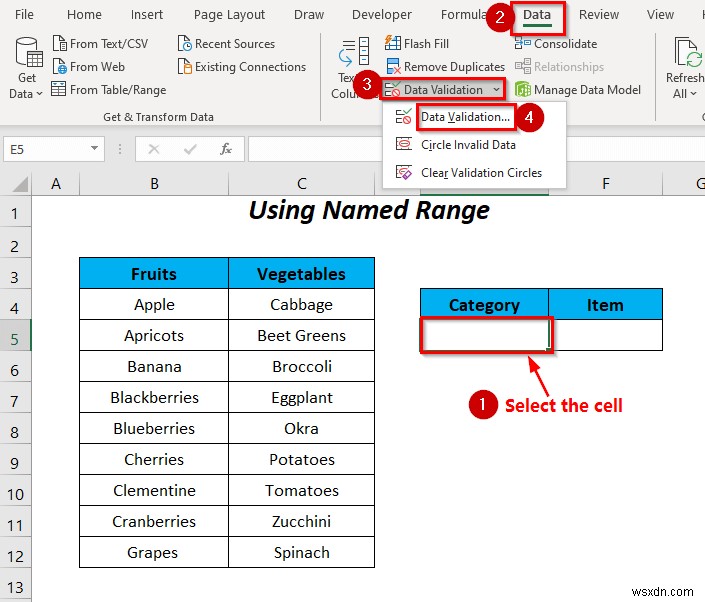705x602 pixels.
Task: Click the Vegetables header cell
Action: coord(302,273)
